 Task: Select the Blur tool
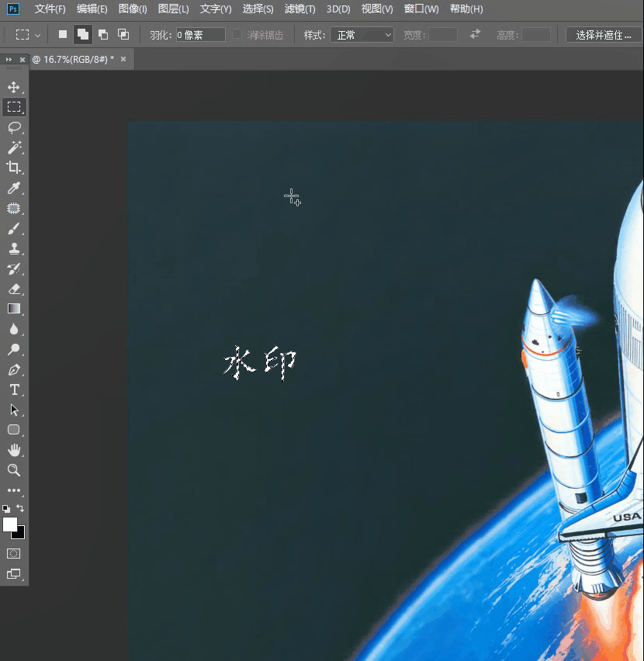[14, 329]
